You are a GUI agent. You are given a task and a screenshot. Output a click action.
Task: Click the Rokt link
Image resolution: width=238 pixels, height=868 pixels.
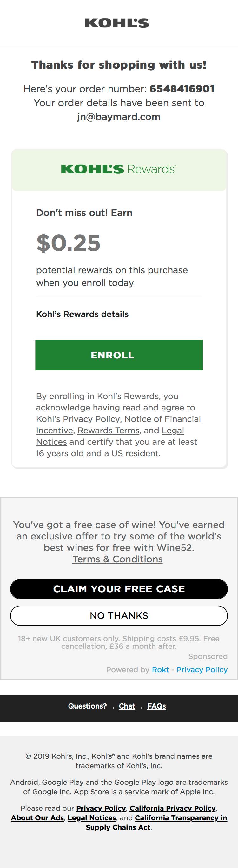[x=161, y=670]
